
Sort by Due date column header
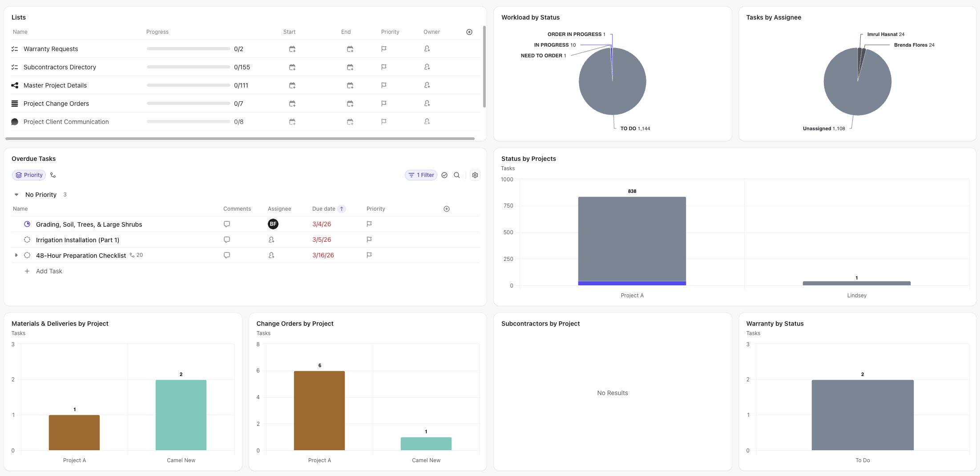click(324, 209)
